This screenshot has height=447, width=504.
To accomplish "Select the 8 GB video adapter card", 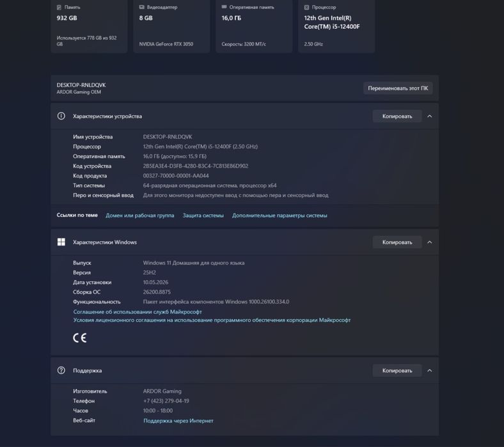I will point(171,26).
